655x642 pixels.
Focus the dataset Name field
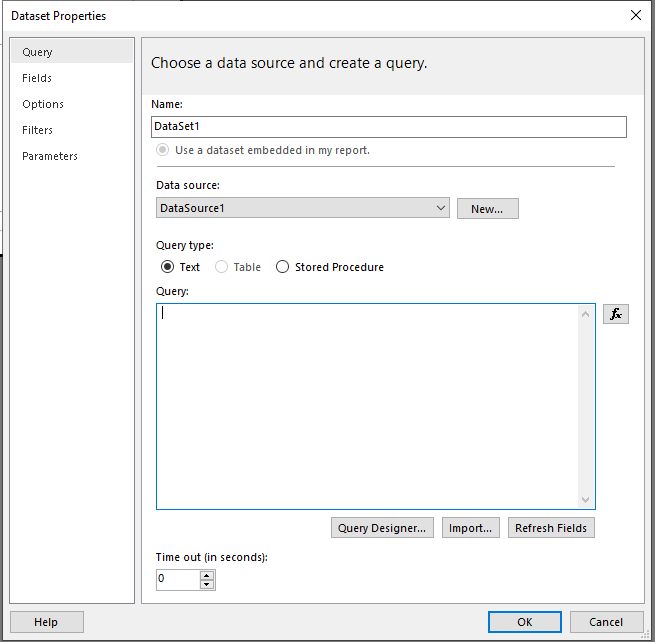click(x=388, y=127)
